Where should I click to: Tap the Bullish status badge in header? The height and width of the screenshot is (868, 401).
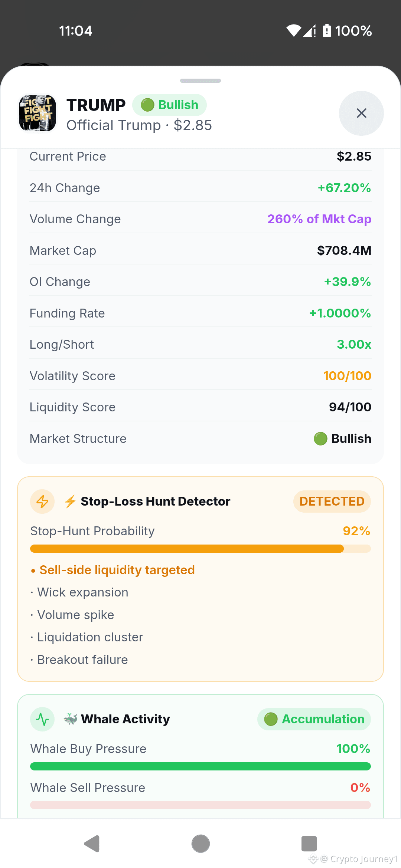tap(169, 105)
